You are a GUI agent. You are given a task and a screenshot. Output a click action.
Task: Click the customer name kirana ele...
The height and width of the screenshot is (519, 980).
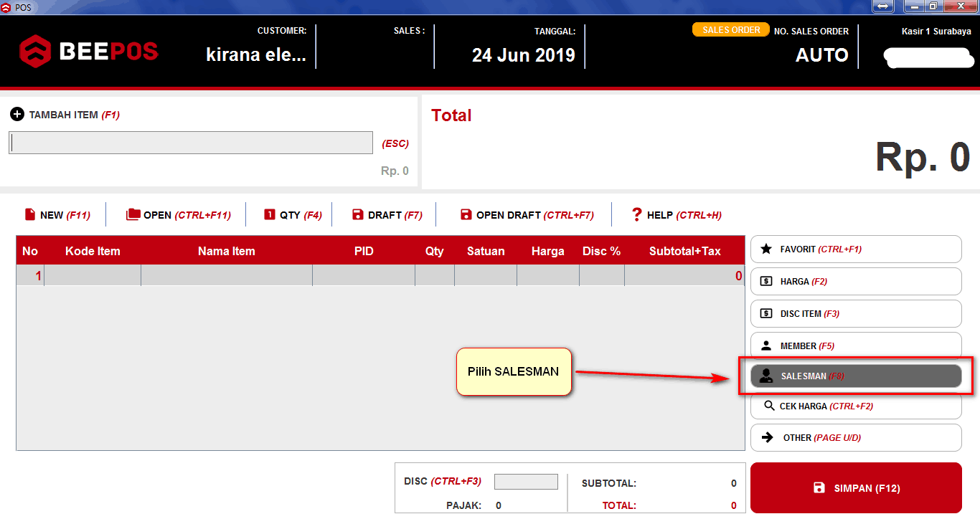click(256, 54)
